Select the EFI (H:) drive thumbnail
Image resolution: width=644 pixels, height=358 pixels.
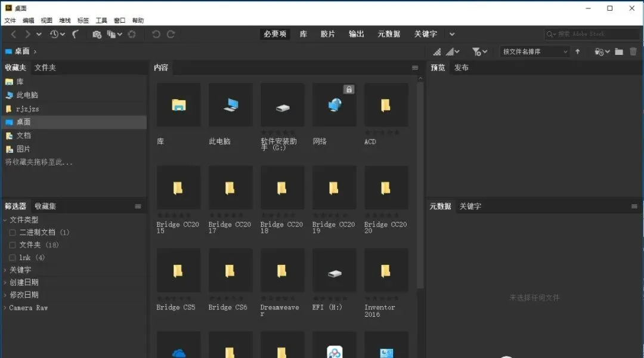point(335,271)
